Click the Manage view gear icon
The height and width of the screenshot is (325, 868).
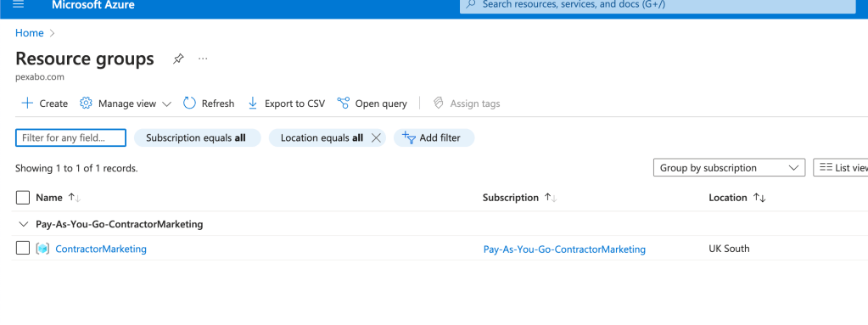(86, 104)
